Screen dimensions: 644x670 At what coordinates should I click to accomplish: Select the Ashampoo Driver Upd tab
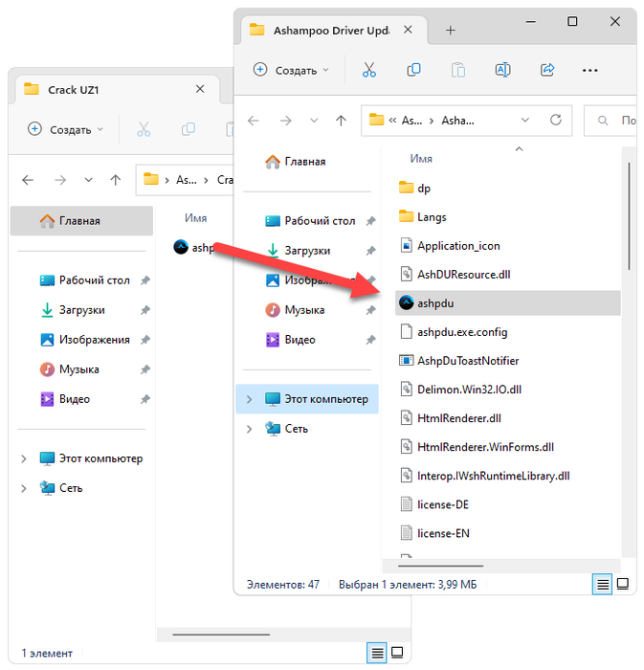pyautogui.click(x=334, y=31)
